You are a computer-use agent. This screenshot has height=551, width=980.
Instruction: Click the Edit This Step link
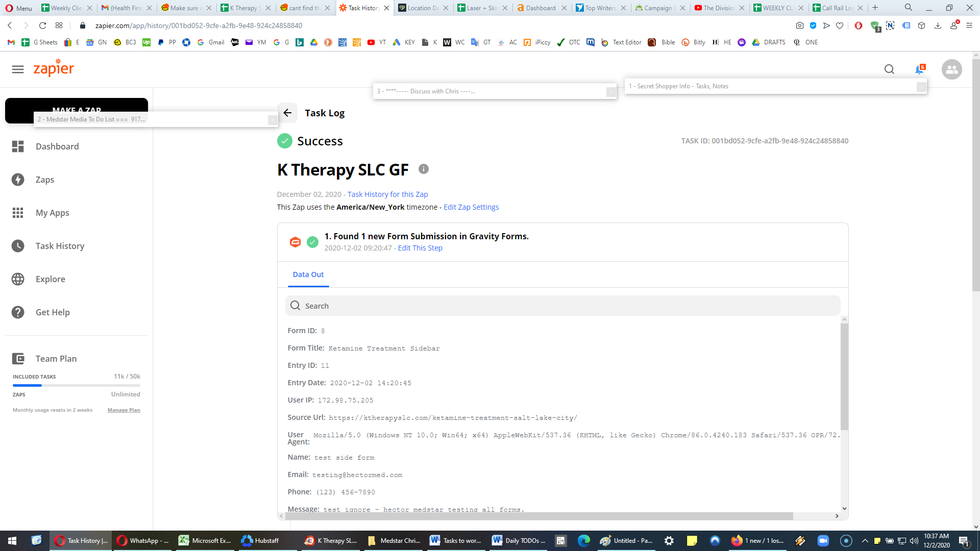coord(420,248)
